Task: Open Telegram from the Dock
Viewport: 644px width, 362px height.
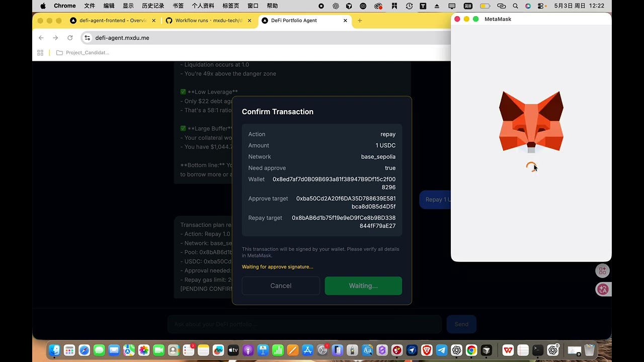Action: pos(442,350)
